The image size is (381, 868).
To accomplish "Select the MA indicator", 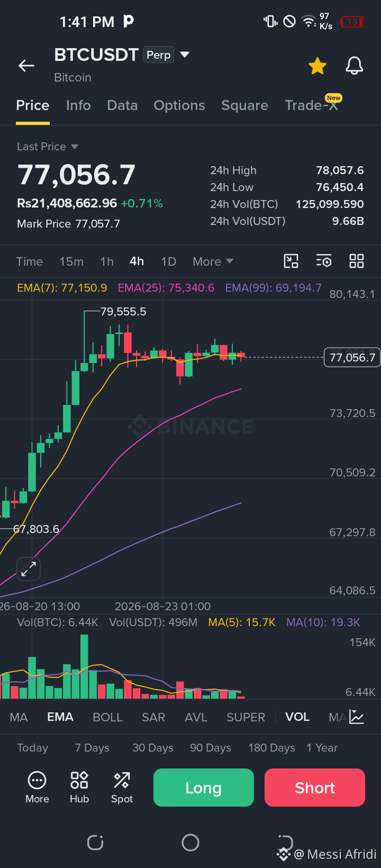I will coord(19,717).
